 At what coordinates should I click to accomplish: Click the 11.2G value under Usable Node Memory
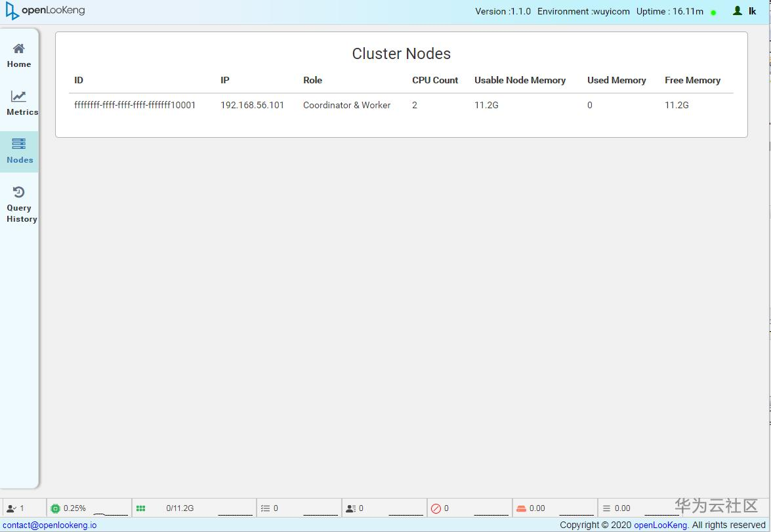tap(486, 105)
